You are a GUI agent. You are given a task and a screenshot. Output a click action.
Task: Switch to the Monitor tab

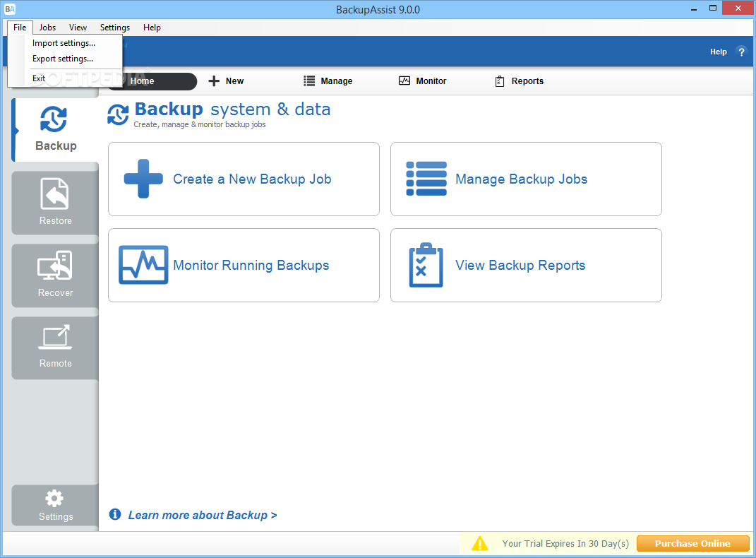(422, 81)
